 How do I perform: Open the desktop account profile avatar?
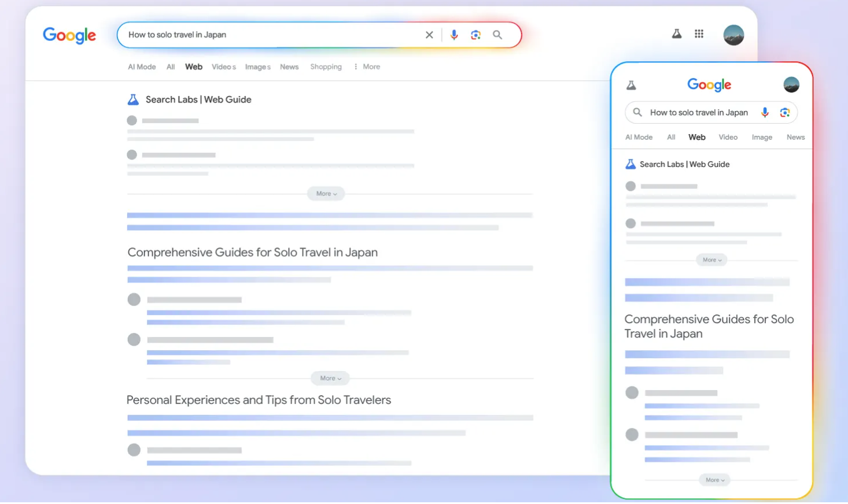point(733,35)
